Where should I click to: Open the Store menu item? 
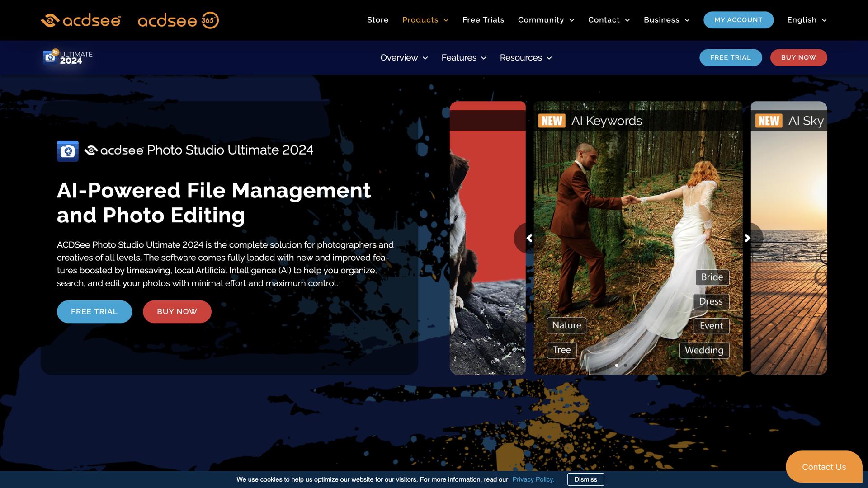[x=377, y=20]
